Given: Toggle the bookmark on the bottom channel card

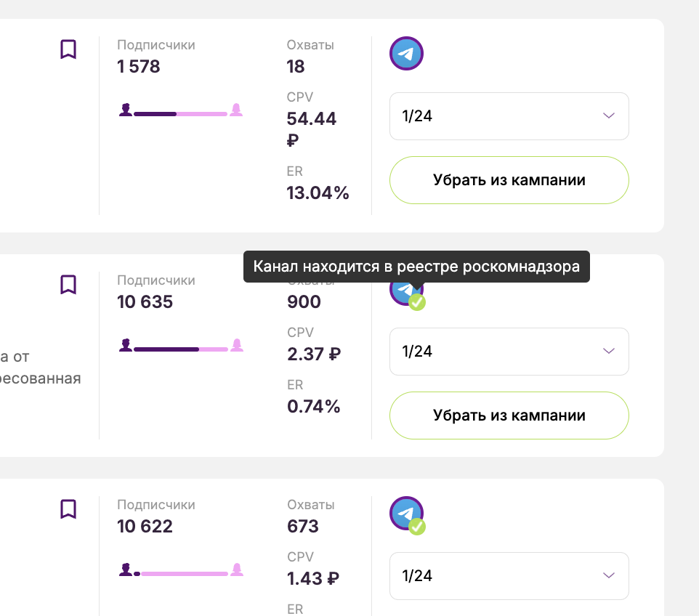Looking at the screenshot, I should tap(68, 509).
